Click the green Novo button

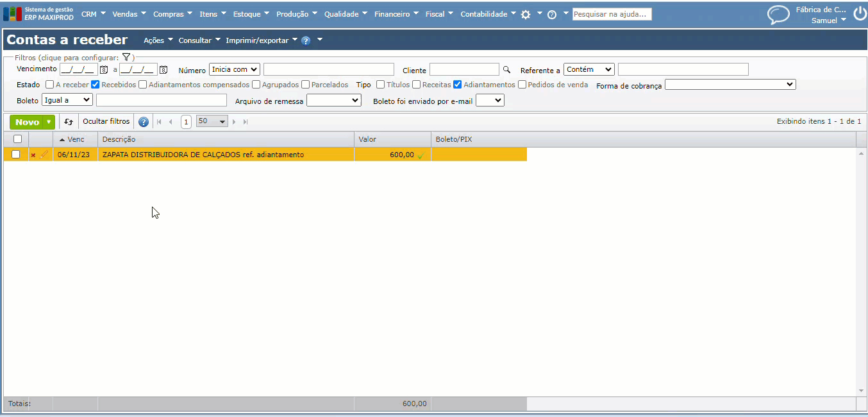coord(27,122)
